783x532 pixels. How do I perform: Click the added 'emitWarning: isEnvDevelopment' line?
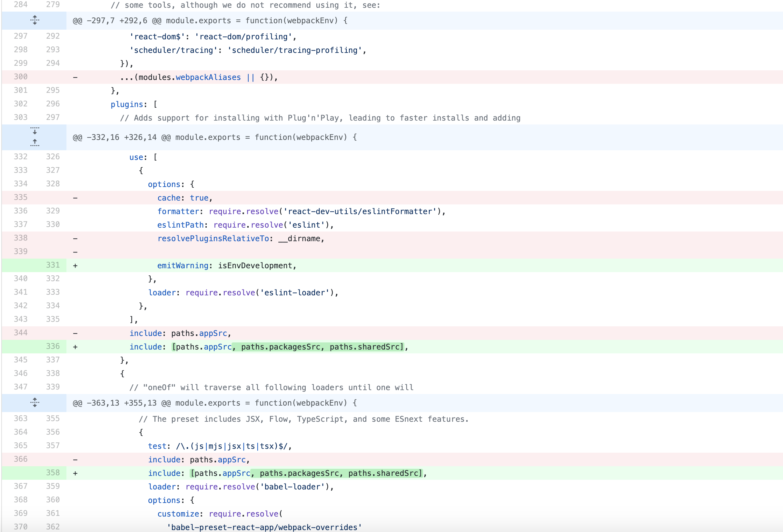pos(226,265)
